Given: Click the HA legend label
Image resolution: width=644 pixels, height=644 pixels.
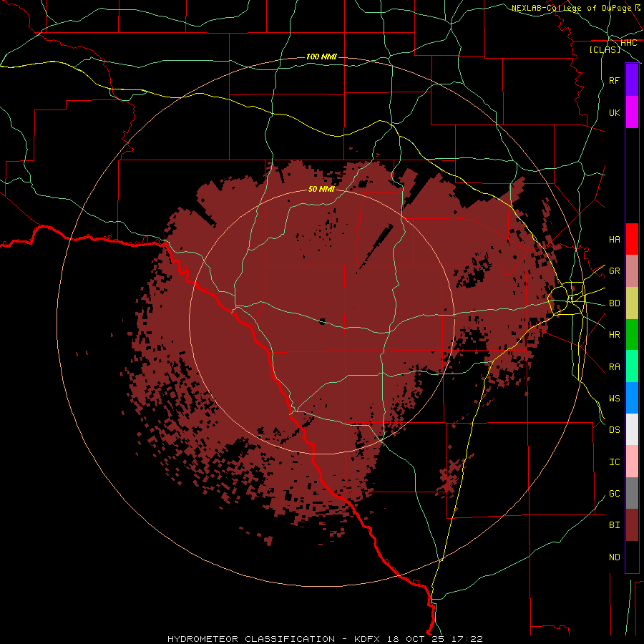Looking at the screenshot, I should 614,239.
